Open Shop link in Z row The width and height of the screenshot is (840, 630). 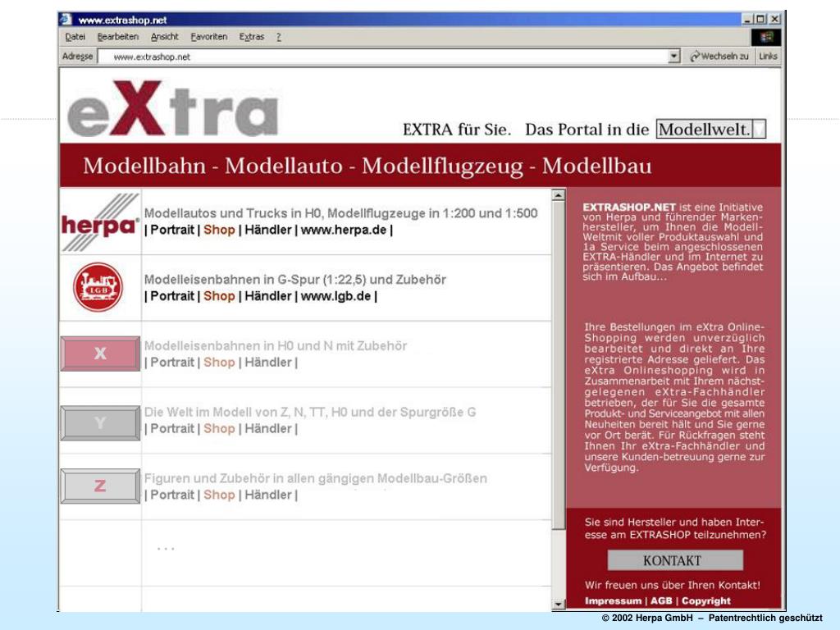point(219,495)
